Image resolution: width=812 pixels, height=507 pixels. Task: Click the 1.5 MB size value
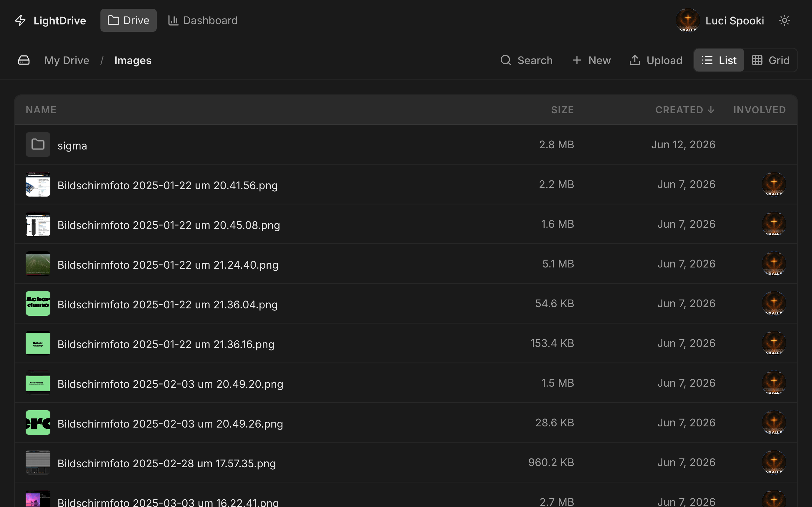(557, 383)
